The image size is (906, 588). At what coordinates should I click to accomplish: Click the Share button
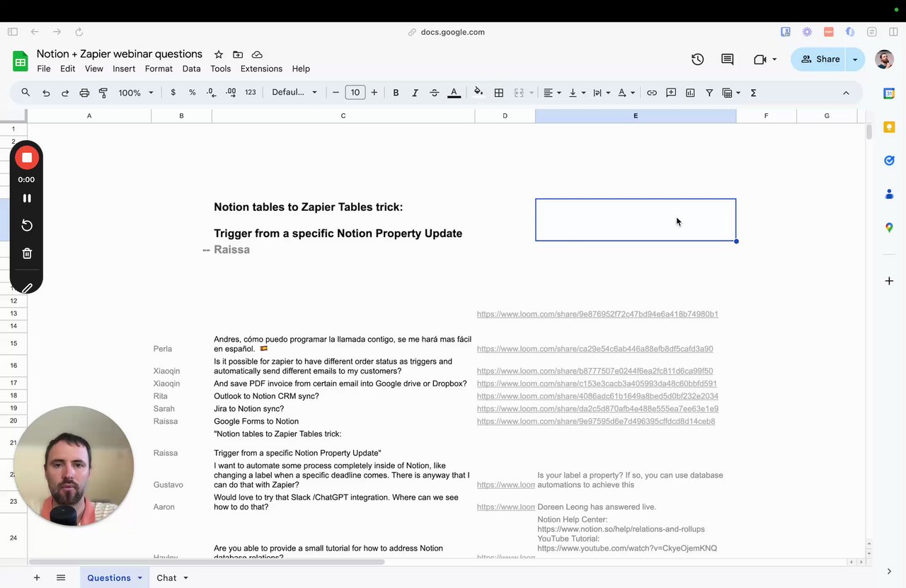click(820, 59)
